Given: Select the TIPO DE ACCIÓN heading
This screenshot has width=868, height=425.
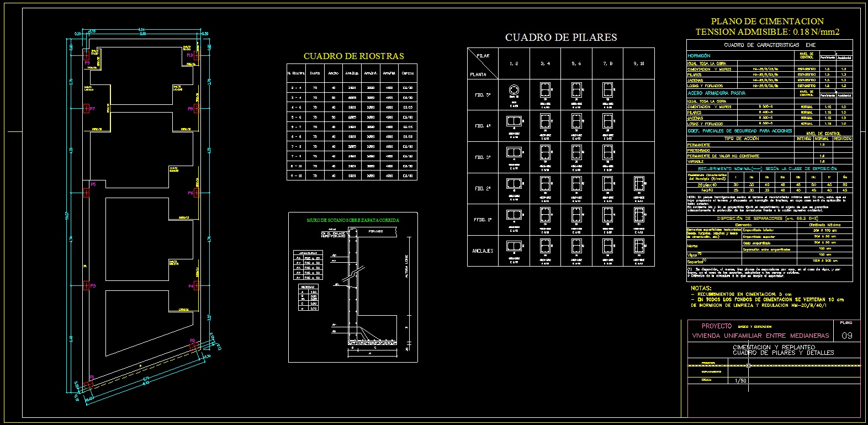Looking at the screenshot, I should 742,139.
